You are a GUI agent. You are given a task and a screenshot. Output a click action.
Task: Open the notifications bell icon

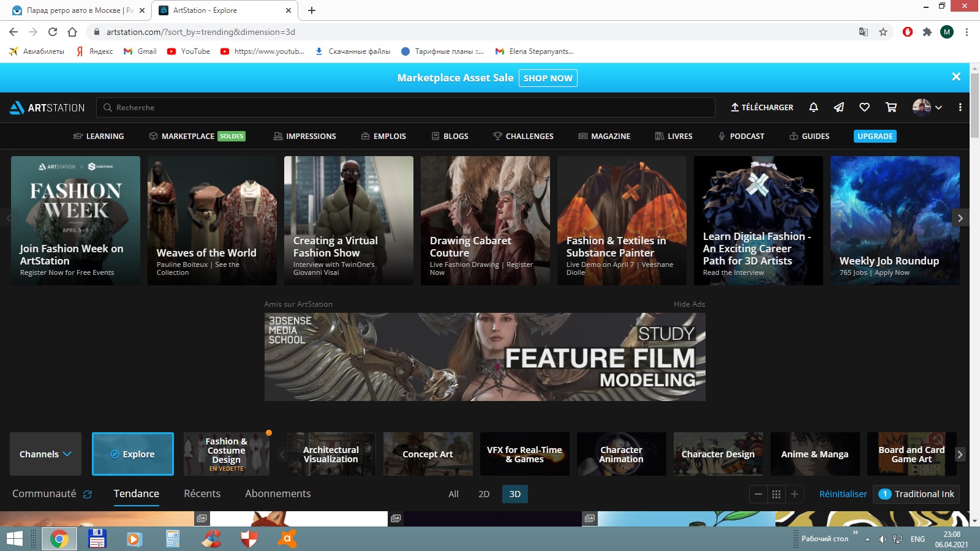pos(813,107)
